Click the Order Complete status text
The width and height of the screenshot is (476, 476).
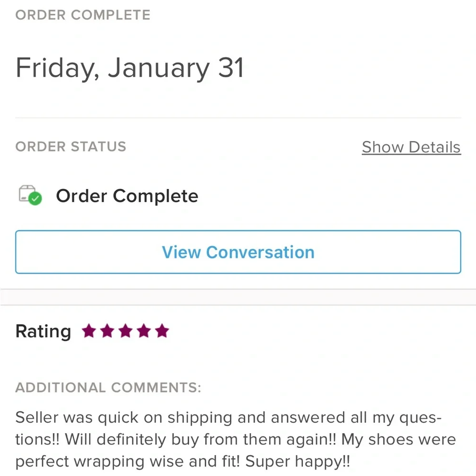click(x=127, y=196)
